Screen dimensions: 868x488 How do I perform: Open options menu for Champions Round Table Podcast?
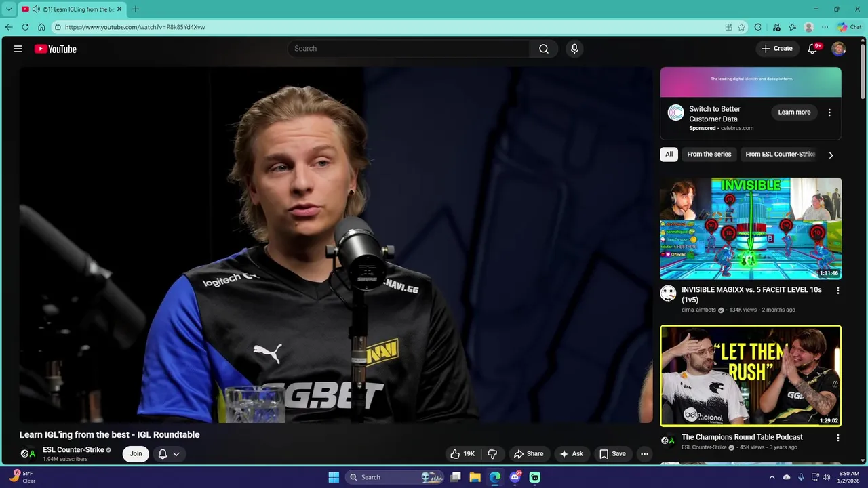pos(837,439)
